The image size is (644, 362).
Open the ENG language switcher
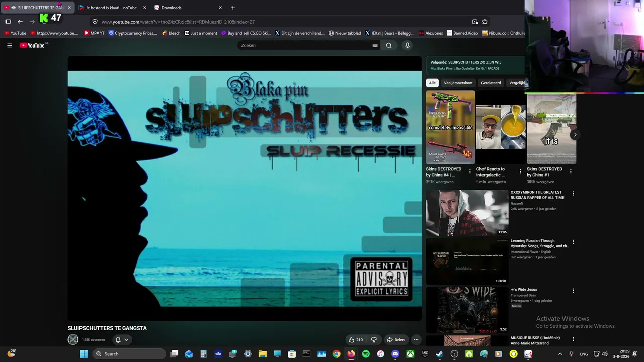584,354
